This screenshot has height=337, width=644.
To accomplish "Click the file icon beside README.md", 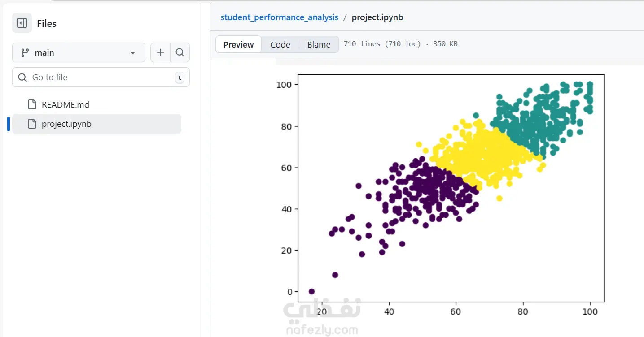I will pos(32,104).
